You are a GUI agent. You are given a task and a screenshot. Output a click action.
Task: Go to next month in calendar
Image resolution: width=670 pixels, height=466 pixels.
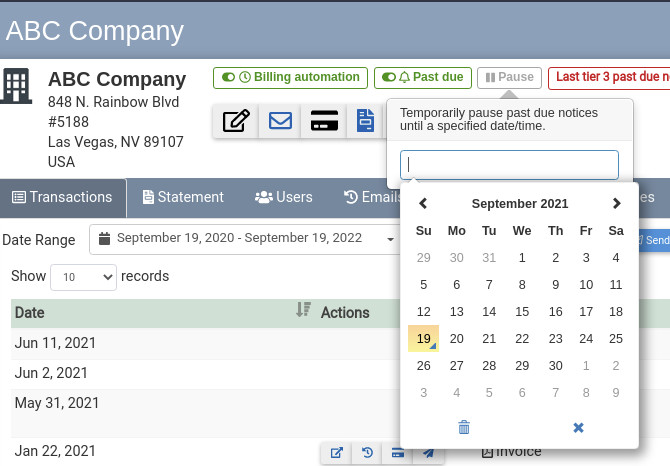tap(616, 203)
